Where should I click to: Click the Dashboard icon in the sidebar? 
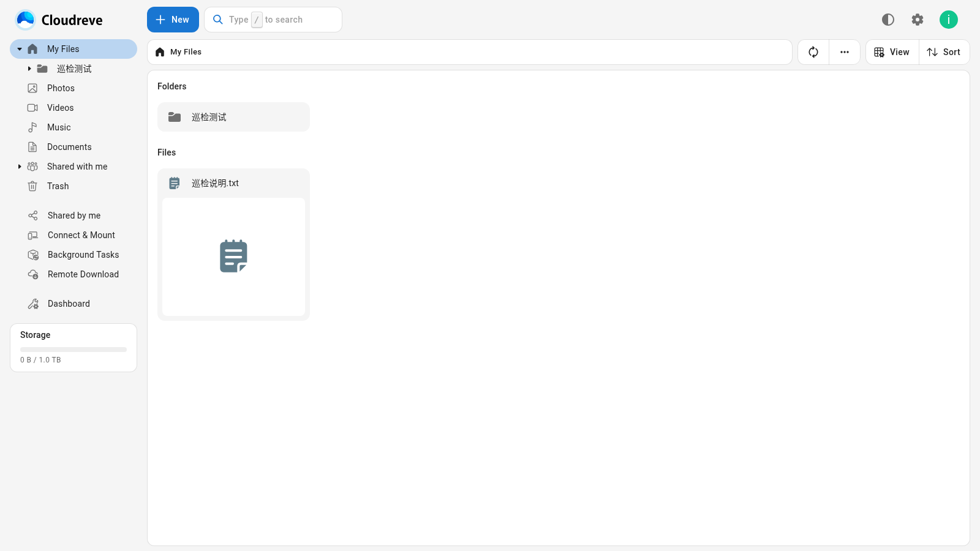pyautogui.click(x=33, y=304)
